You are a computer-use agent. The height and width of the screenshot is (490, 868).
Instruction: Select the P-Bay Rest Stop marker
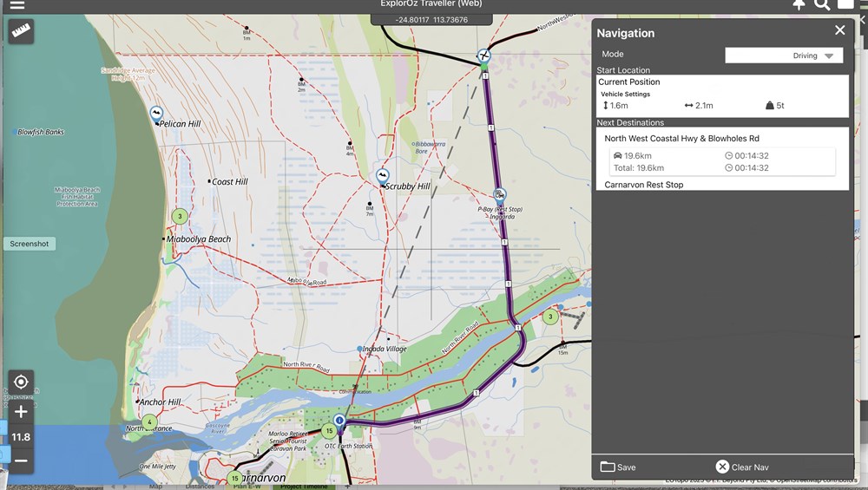499,195
